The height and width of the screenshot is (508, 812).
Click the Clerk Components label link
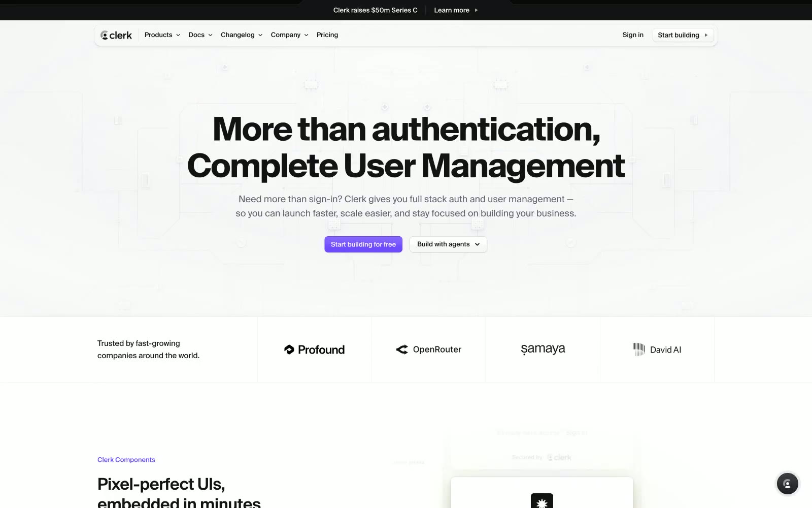coord(126,460)
